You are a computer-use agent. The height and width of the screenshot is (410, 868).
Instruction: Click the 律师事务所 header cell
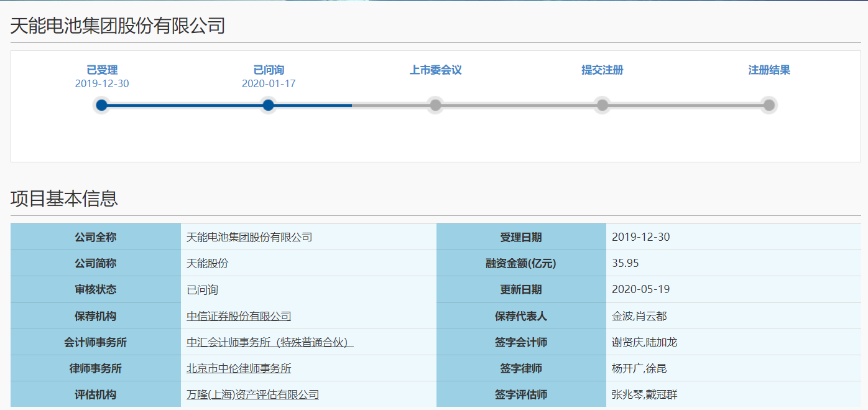pyautogui.click(x=96, y=368)
